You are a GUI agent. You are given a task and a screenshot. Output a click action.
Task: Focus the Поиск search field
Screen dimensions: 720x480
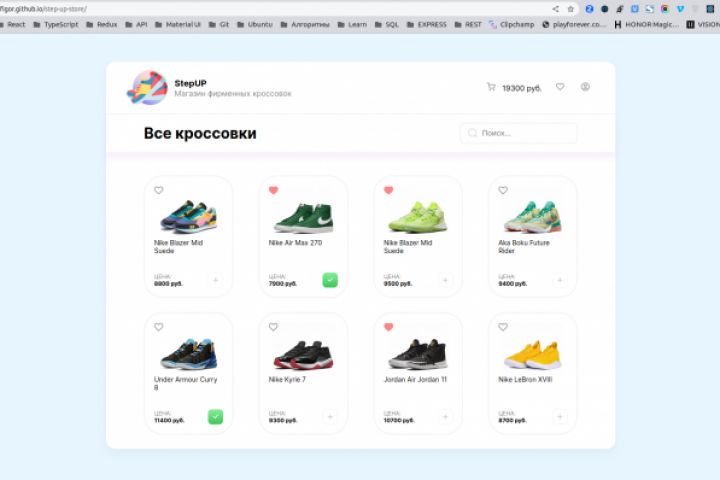pos(518,133)
